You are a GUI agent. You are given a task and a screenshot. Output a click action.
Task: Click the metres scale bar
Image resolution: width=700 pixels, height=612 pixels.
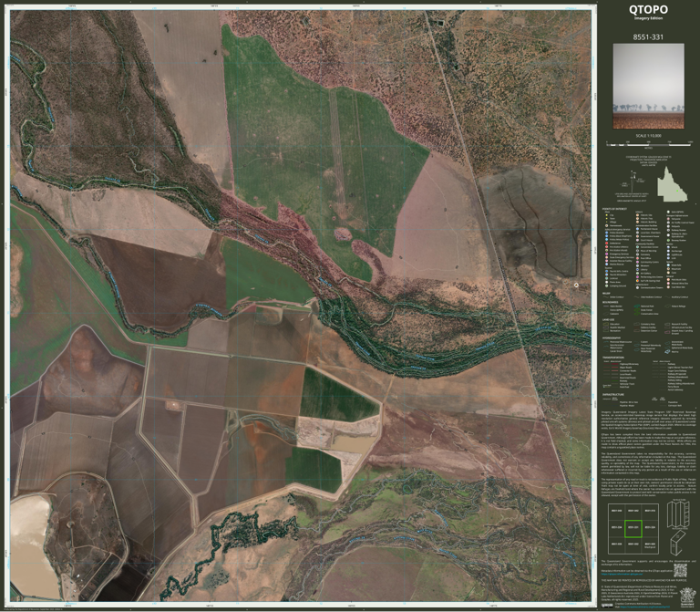pos(650,144)
